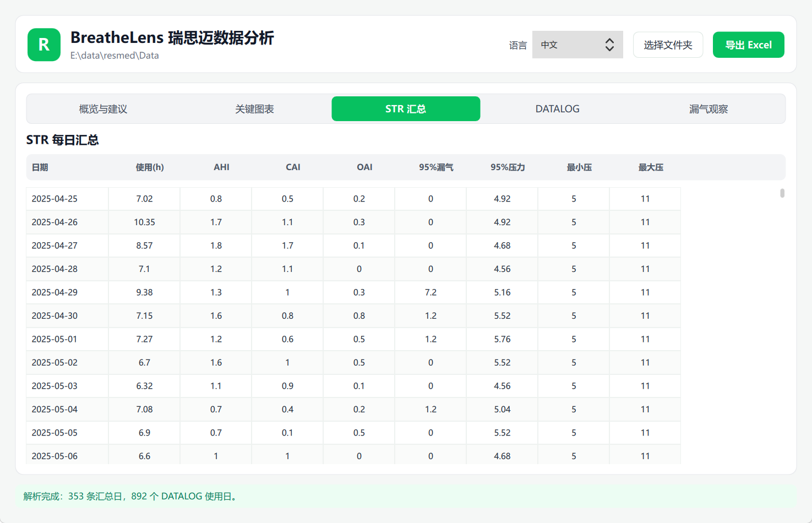This screenshot has height=523, width=812.
Task: Go to the DATALOG tab
Action: (x=557, y=109)
